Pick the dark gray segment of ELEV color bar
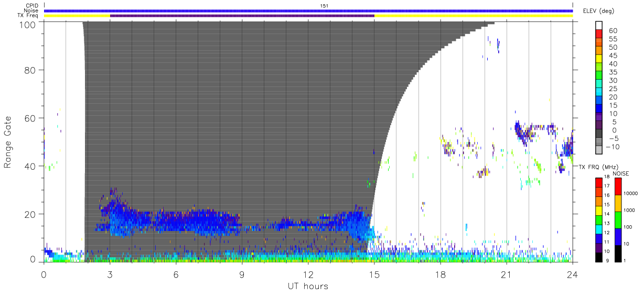The height and width of the screenshot is (297, 644). pos(599,134)
